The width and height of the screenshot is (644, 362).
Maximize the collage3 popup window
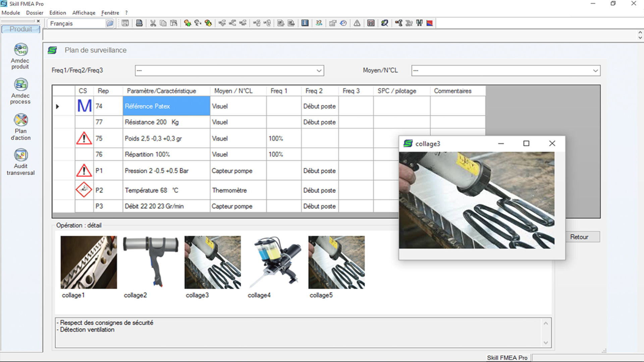pyautogui.click(x=526, y=143)
